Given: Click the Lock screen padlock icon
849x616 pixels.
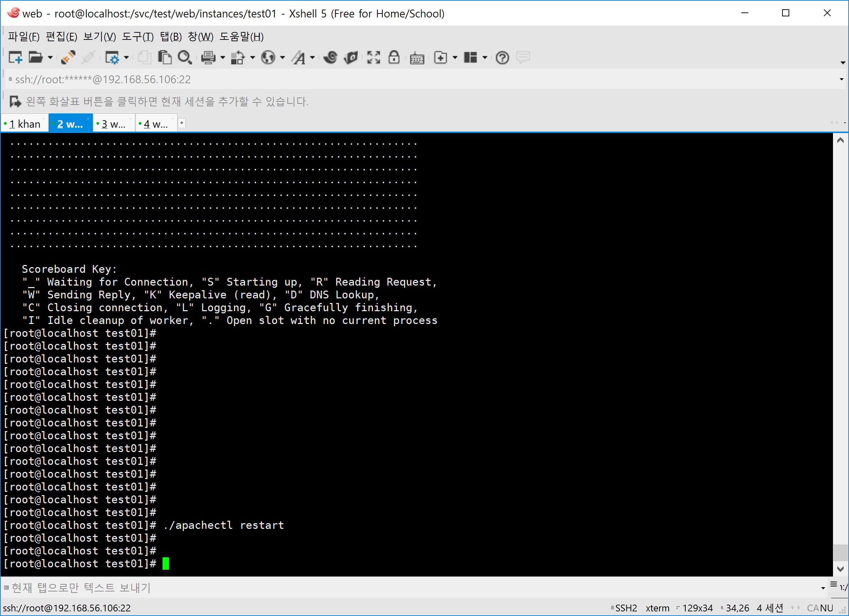Looking at the screenshot, I should [394, 58].
